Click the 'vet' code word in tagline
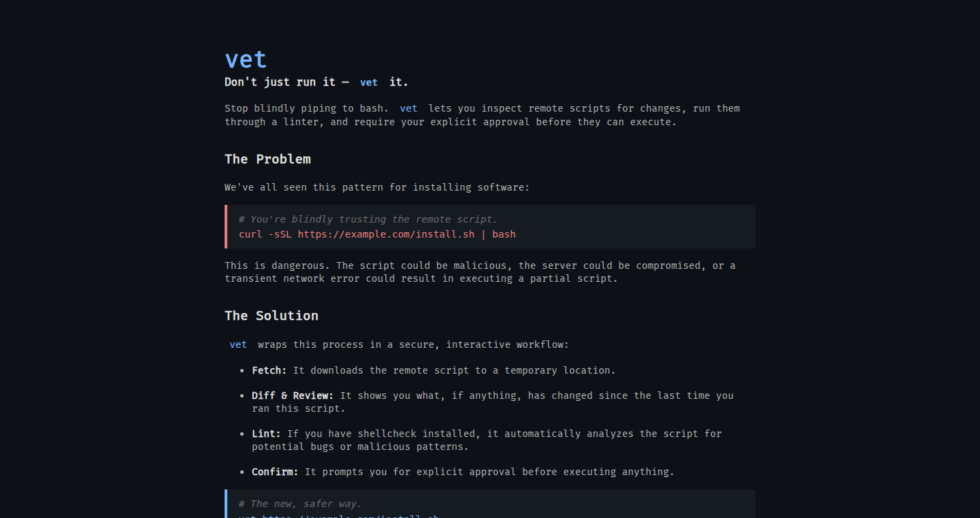The height and width of the screenshot is (518, 980). [369, 82]
